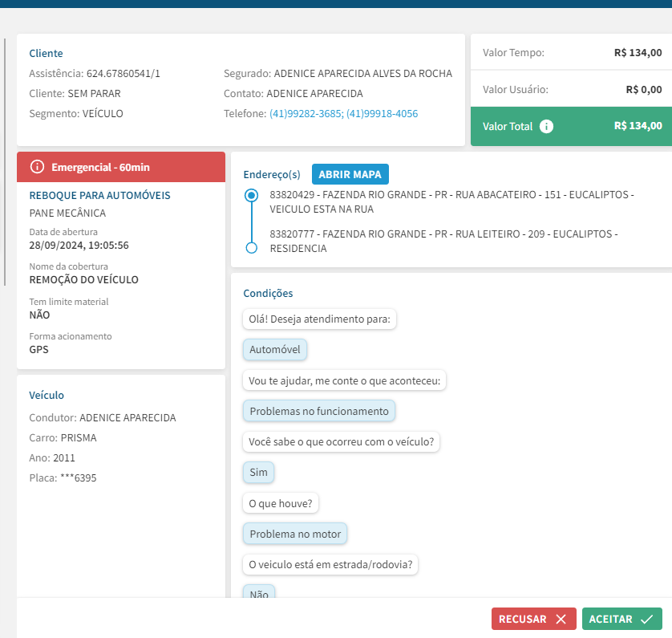Screen dimensions: 672x638
Task: Click the 'Olá! Deseja atendimento para:' message
Action: [319, 319]
